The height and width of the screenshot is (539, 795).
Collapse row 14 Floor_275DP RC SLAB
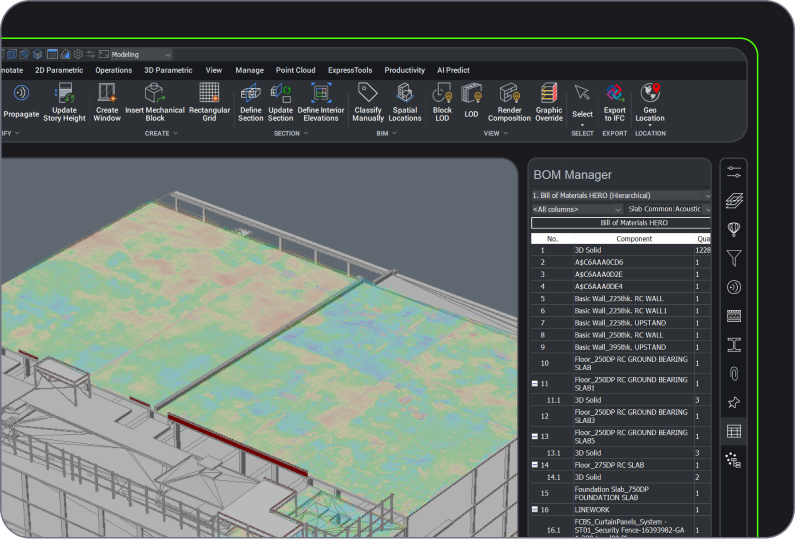pos(534,464)
